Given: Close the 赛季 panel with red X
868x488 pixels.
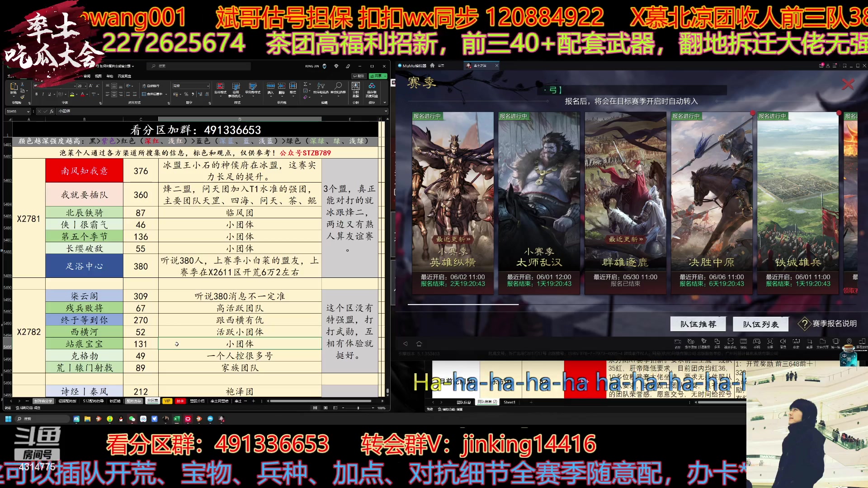Looking at the screenshot, I should click(x=848, y=84).
